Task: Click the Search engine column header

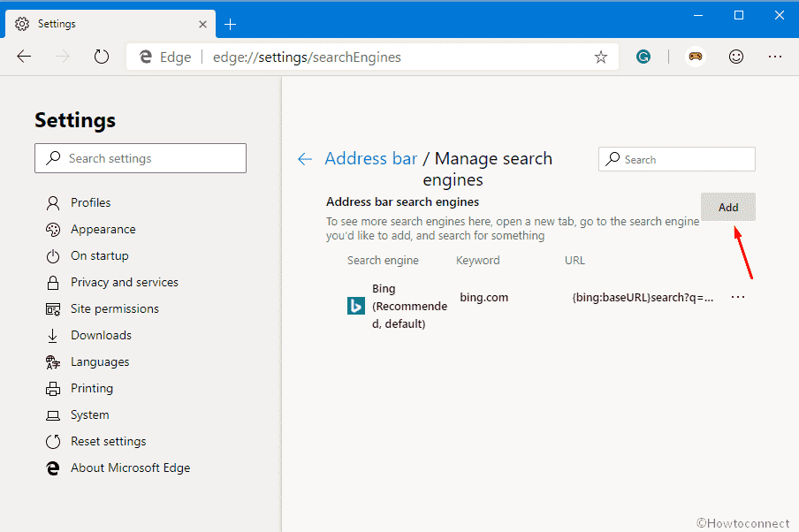Action: point(383,261)
